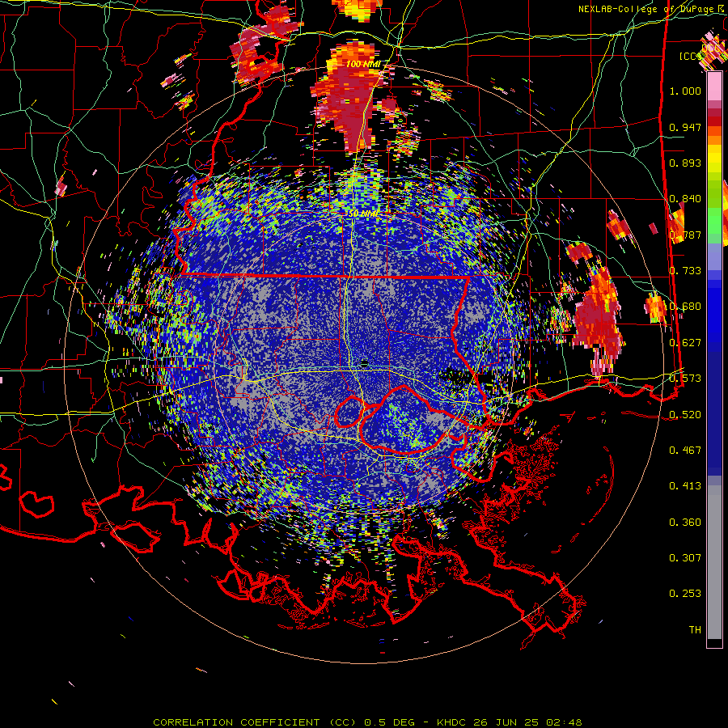The width and height of the screenshot is (728, 728).
Task: Click the 0.627 legend value
Action: click(x=685, y=343)
